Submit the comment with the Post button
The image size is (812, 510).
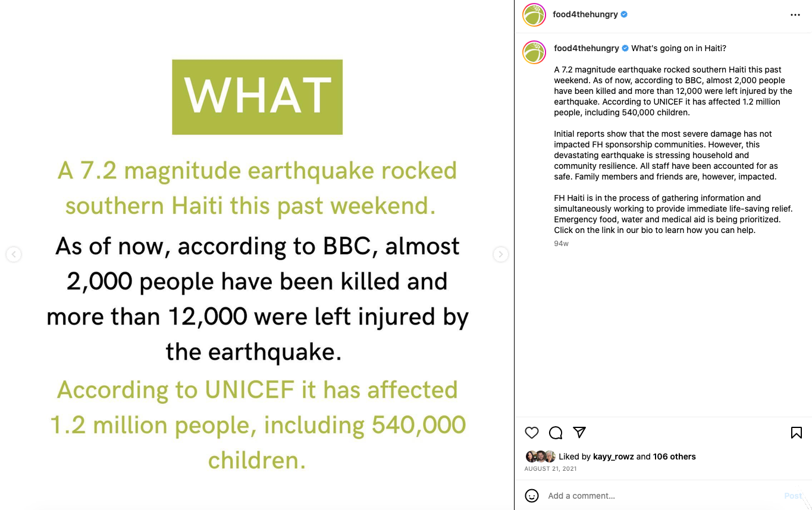(793, 496)
